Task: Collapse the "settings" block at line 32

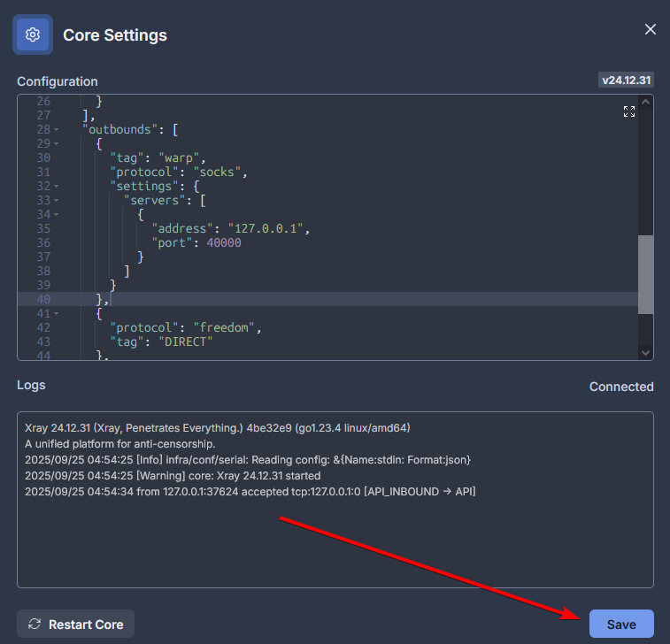Action: tap(56, 187)
